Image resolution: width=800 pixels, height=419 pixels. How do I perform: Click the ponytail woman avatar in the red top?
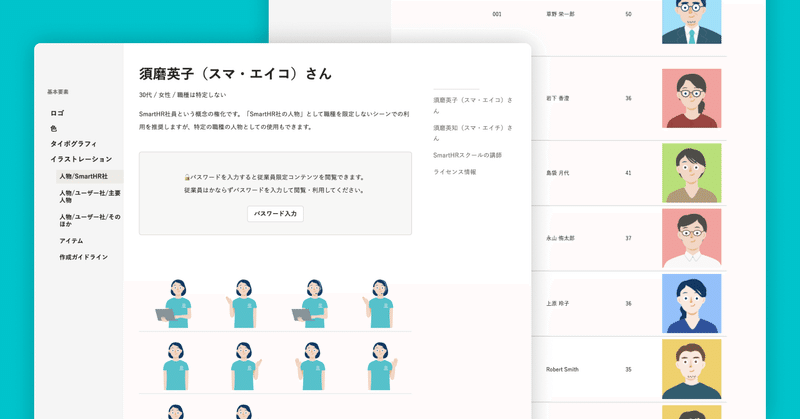coord(691,98)
